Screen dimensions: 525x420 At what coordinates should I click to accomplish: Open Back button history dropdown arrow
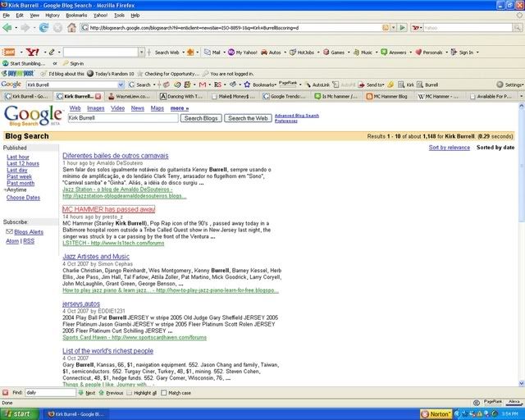(x=16, y=28)
